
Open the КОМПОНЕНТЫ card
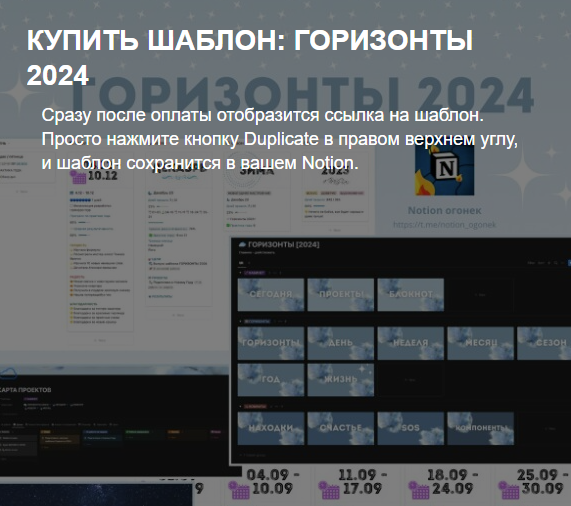[480, 428]
